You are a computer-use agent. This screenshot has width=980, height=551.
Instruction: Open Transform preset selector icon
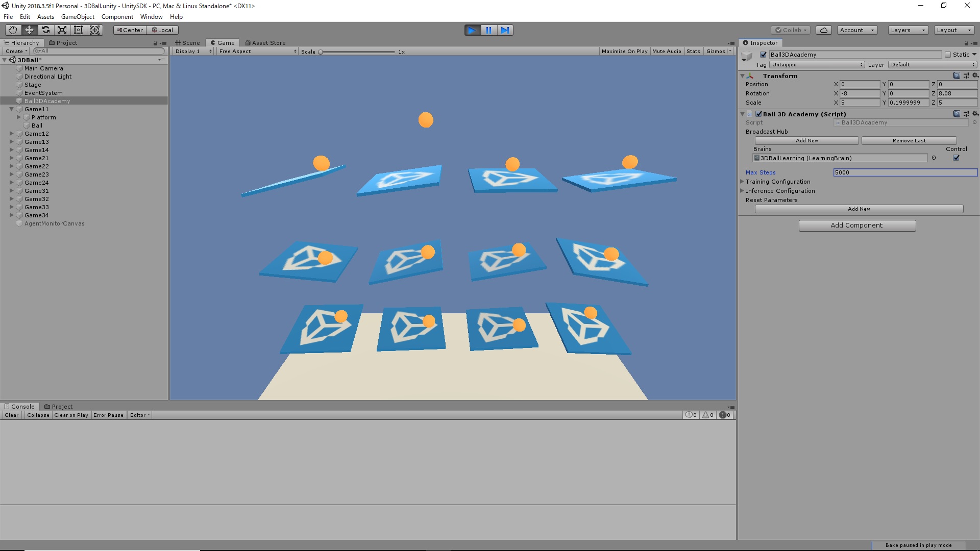point(966,76)
